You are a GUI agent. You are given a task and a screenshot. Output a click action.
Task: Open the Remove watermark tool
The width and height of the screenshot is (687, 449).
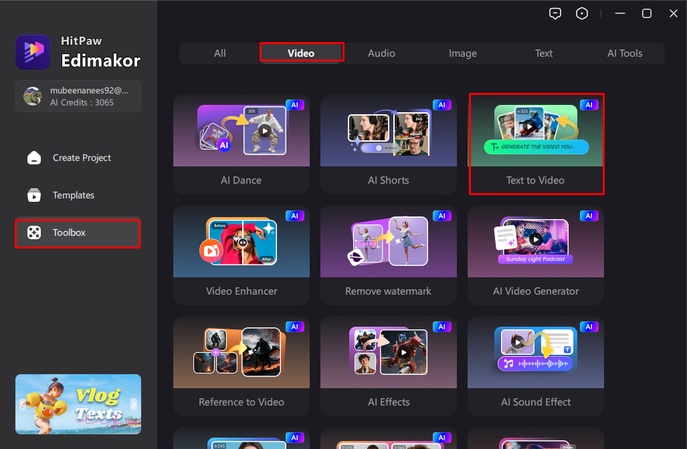pos(389,255)
